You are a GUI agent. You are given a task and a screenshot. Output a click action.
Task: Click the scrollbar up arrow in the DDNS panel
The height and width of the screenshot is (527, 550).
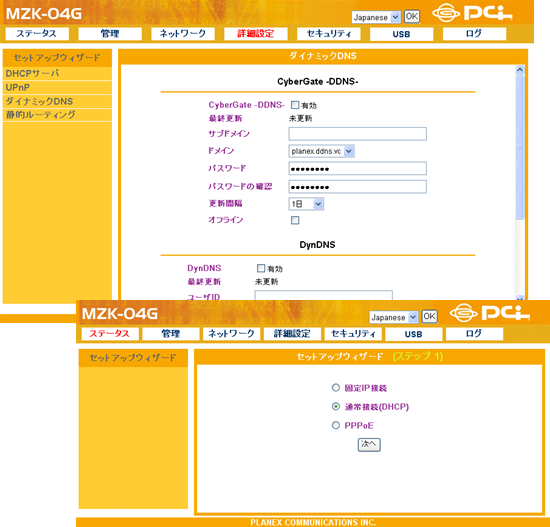[x=520, y=69]
